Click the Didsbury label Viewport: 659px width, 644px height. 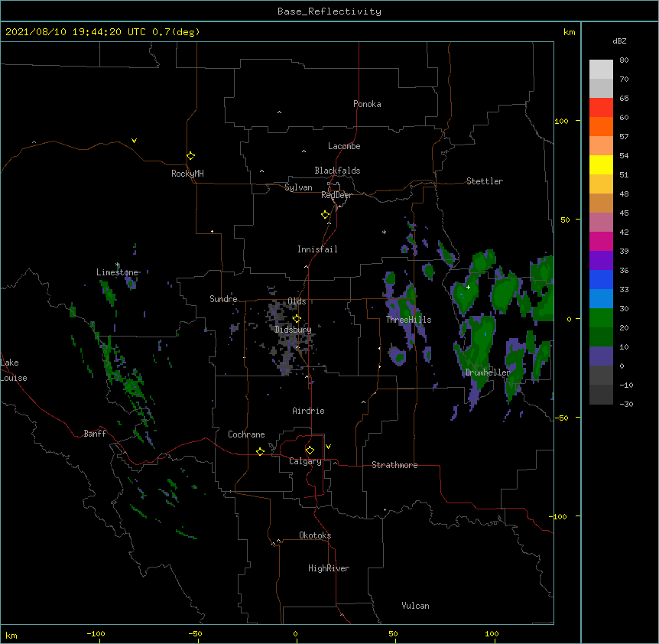click(293, 330)
